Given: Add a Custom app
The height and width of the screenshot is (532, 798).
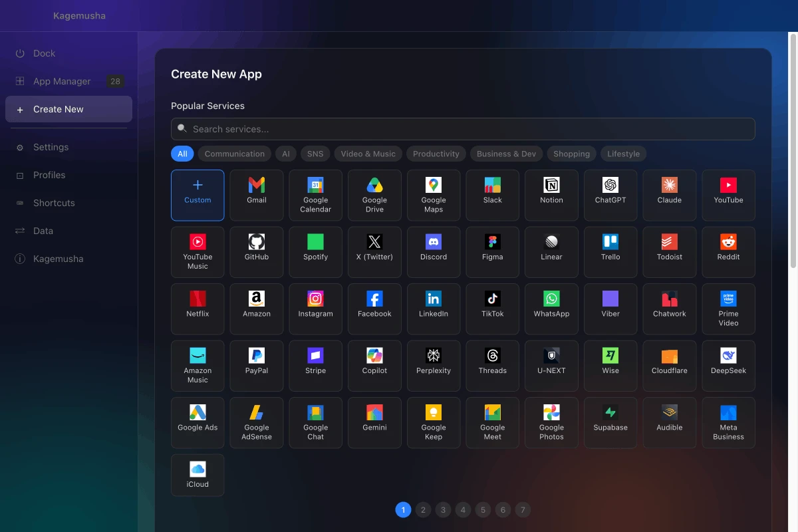Looking at the screenshot, I should click(x=198, y=195).
